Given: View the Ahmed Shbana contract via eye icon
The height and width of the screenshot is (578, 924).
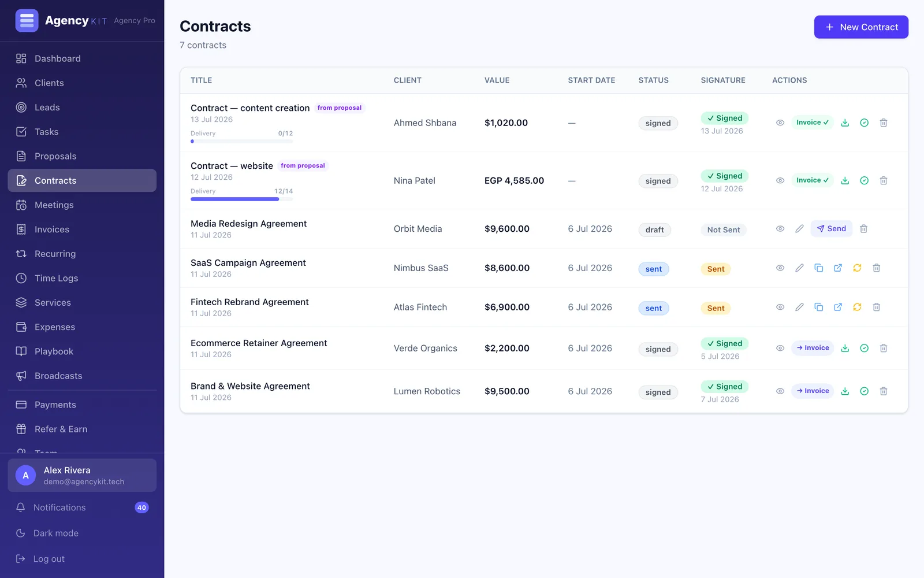Looking at the screenshot, I should (x=780, y=123).
